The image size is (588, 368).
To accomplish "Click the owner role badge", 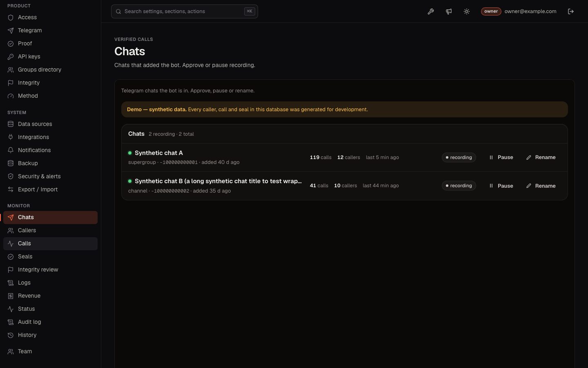I will click(x=491, y=11).
